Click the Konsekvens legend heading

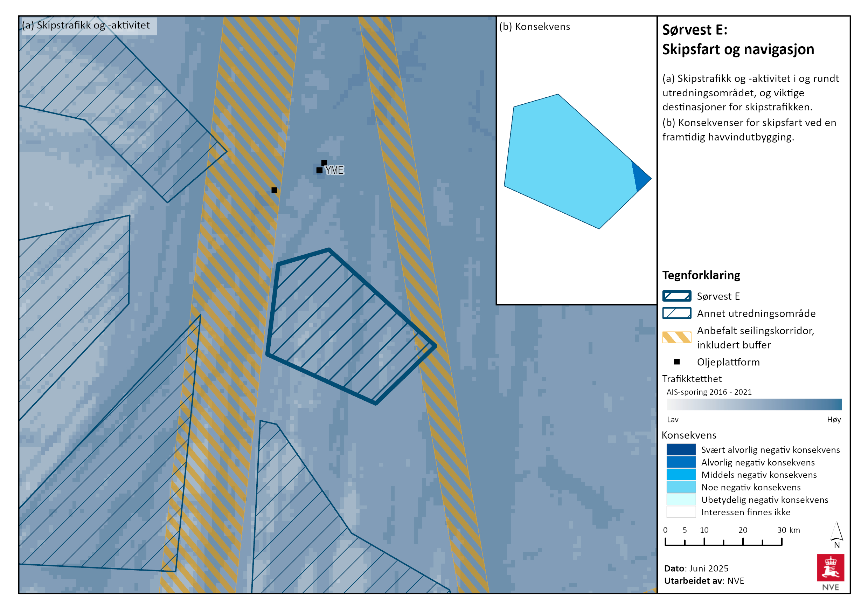point(689,435)
